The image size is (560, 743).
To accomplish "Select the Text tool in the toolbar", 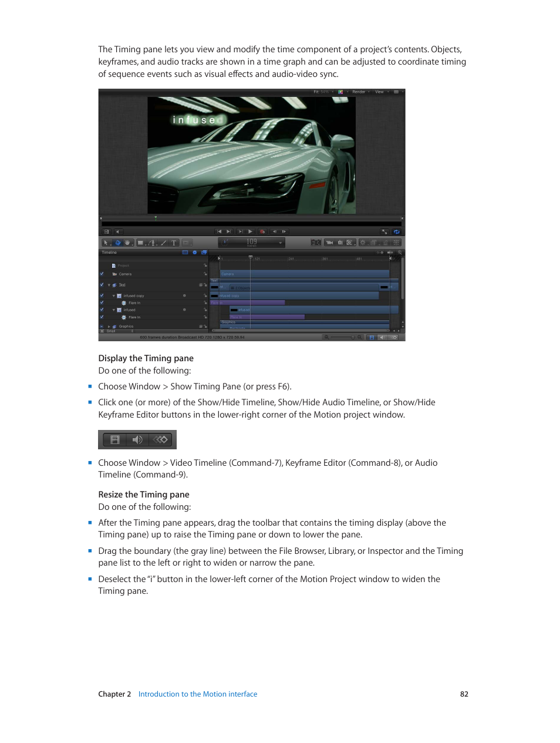I will tap(174, 243).
